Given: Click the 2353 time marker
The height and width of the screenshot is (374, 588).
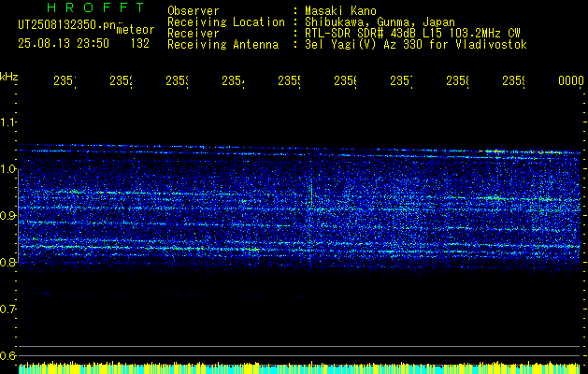Looking at the screenshot, I should [x=177, y=81].
